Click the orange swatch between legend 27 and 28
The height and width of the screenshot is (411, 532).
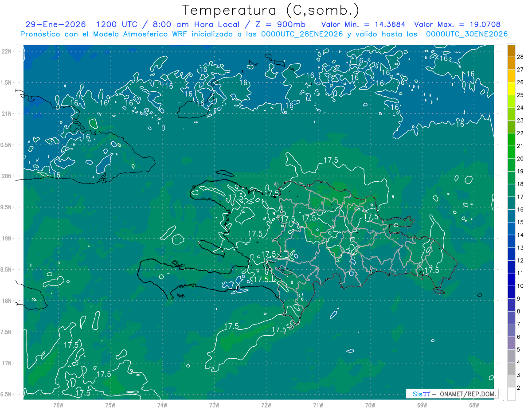(x=511, y=63)
